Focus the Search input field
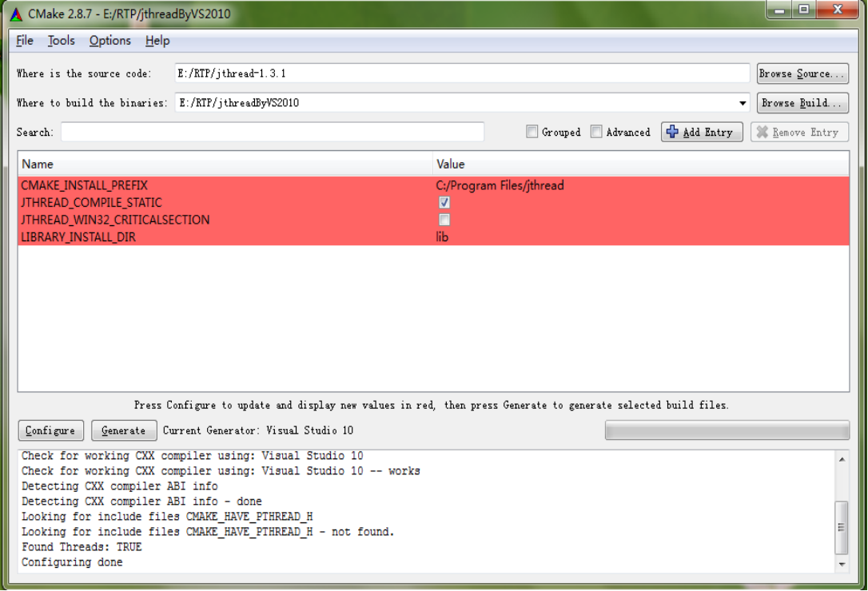The height and width of the screenshot is (591, 868). coord(273,132)
